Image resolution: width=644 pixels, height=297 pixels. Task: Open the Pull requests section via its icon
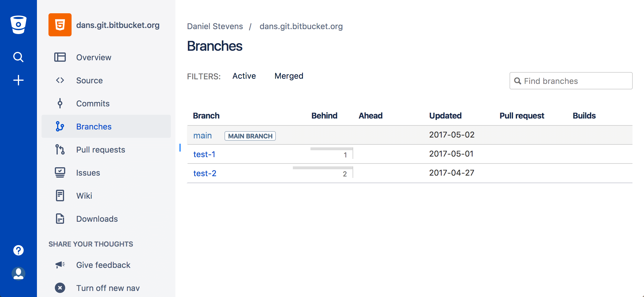tap(60, 149)
